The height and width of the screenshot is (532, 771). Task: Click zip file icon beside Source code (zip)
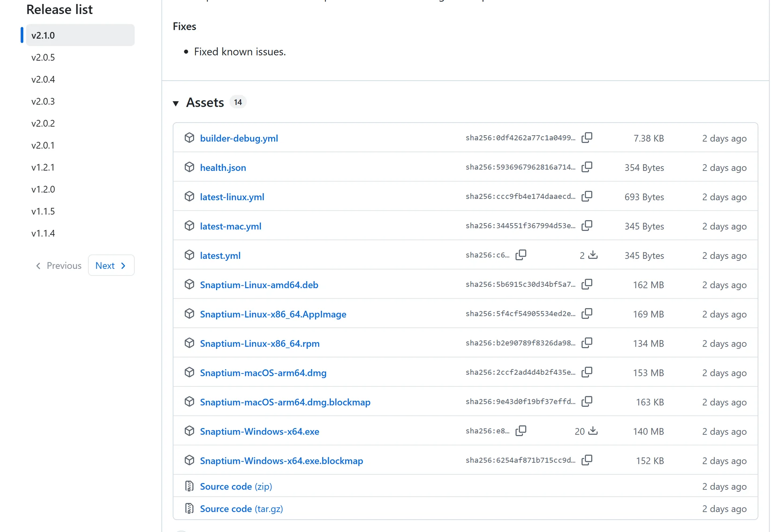point(189,486)
